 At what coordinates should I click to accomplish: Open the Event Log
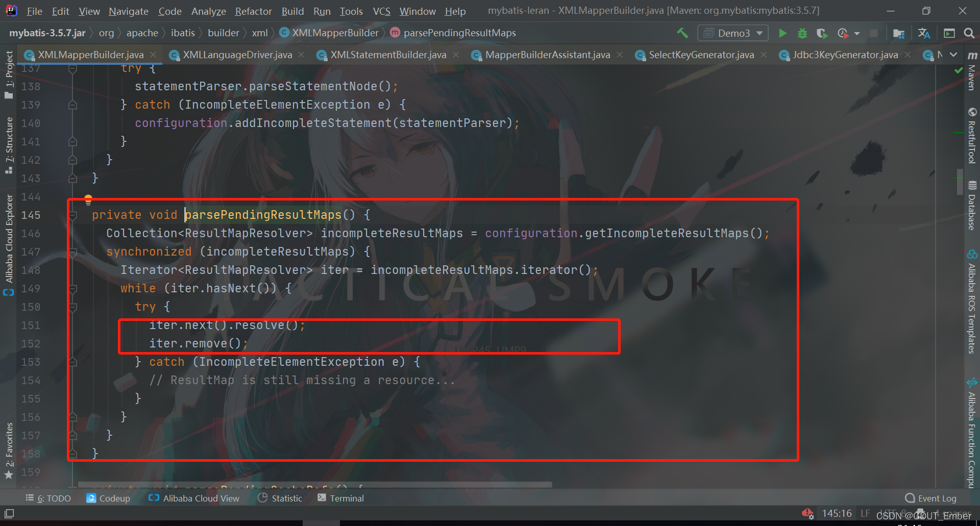coord(931,498)
